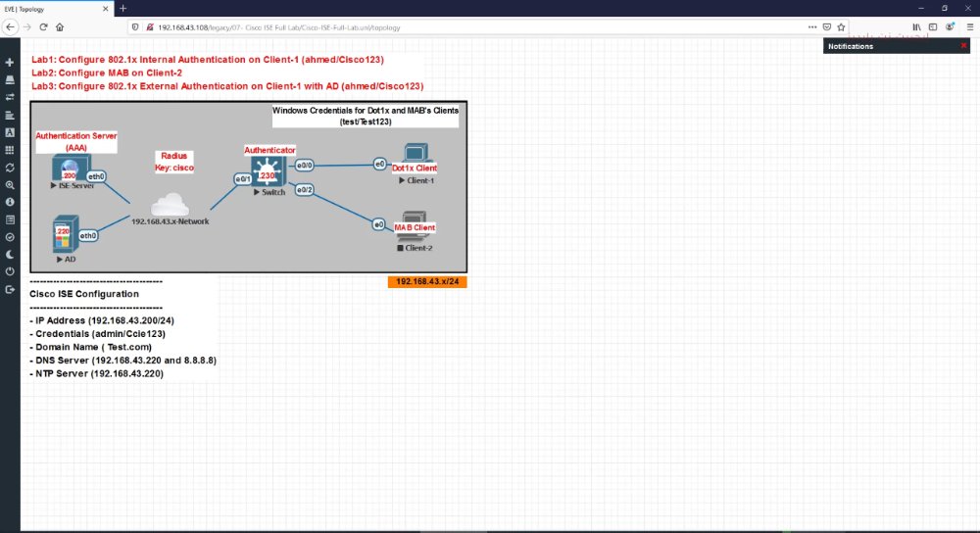
Task: Click the Logout exit arrow icon
Action: point(10,289)
